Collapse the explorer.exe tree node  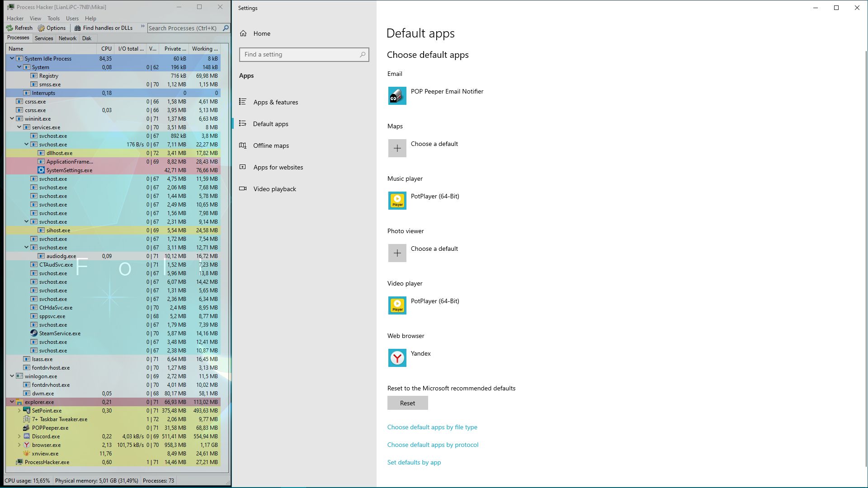(12, 402)
